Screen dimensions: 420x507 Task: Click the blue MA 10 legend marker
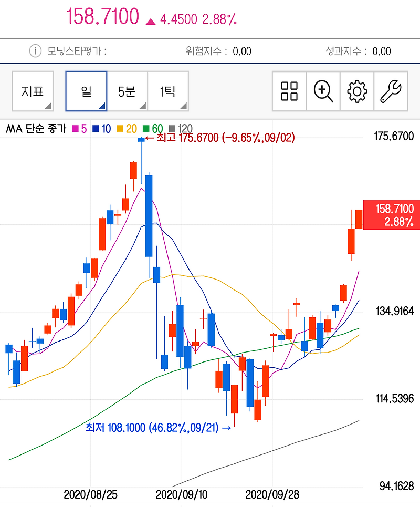(95, 127)
